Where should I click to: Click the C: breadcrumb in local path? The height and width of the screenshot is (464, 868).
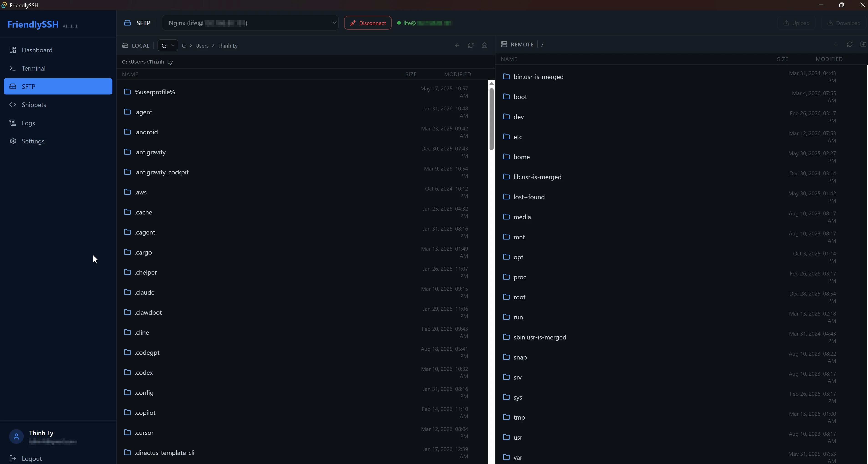click(x=184, y=46)
